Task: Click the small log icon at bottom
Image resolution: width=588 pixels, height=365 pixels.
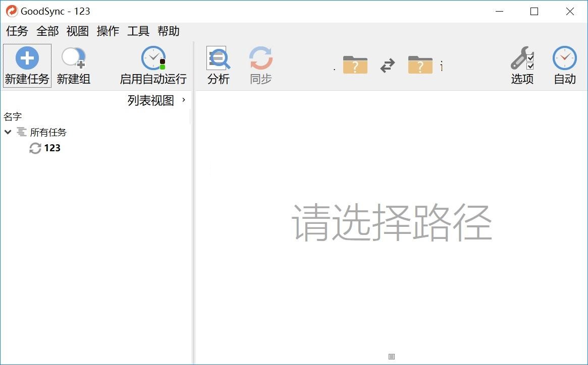Action: (x=392, y=357)
